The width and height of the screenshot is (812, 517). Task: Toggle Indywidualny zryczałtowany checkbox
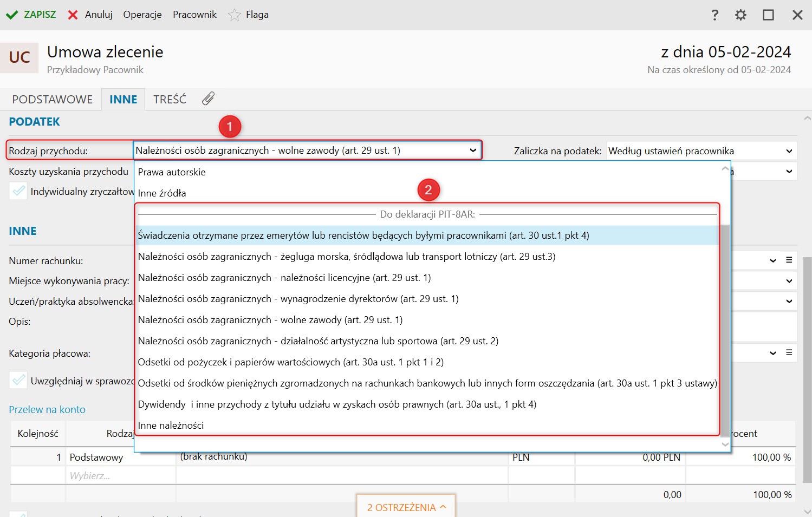pyautogui.click(x=18, y=191)
